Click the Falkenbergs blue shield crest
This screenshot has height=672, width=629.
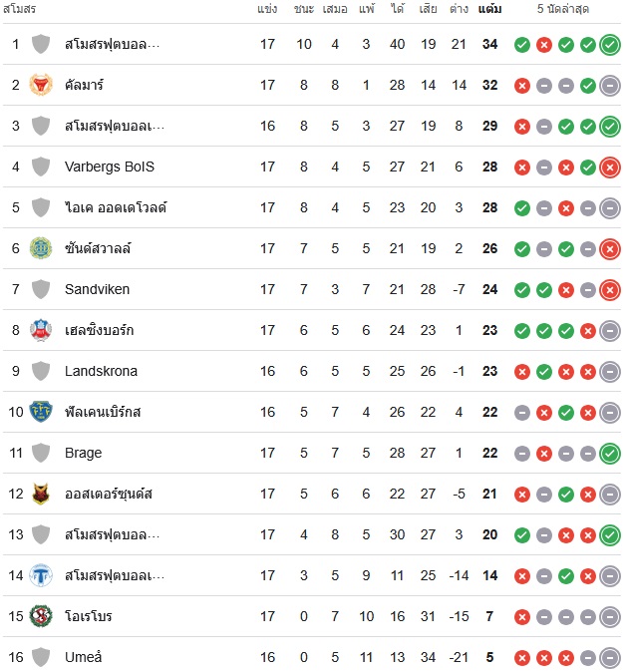[41, 412]
